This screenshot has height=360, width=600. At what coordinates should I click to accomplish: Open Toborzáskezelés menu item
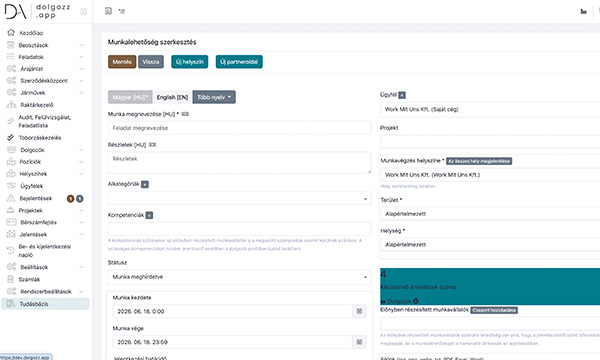click(x=40, y=138)
